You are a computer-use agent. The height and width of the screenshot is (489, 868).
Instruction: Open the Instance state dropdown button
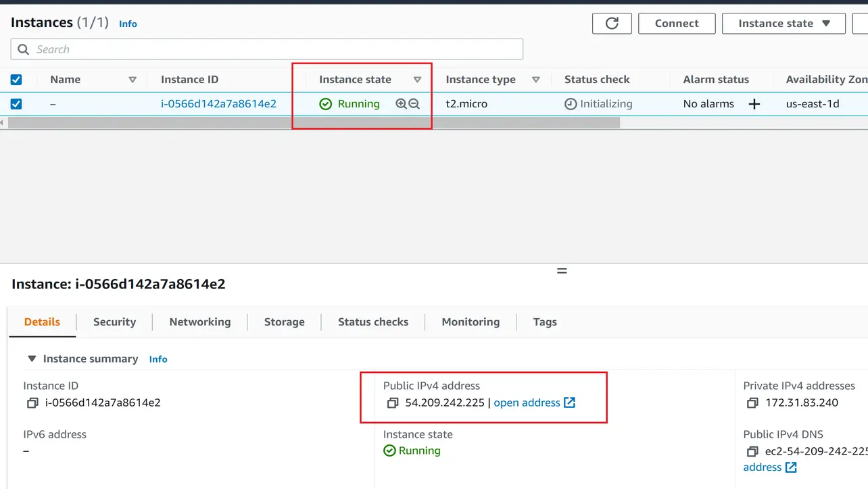(x=783, y=23)
